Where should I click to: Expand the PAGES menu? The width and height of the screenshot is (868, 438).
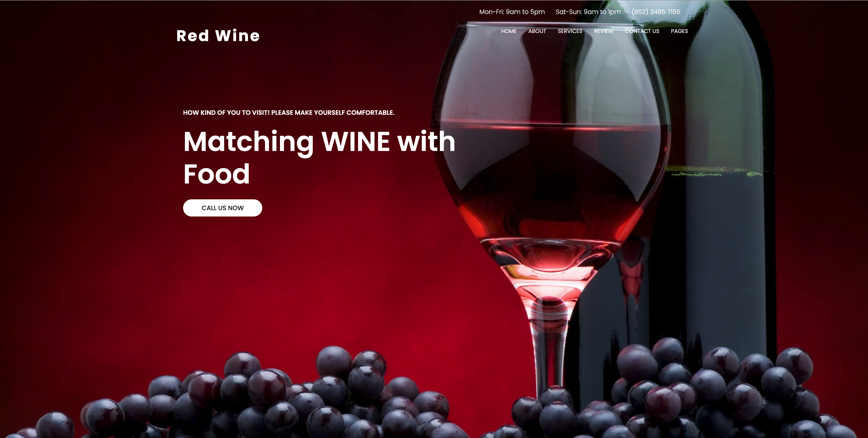click(x=679, y=31)
